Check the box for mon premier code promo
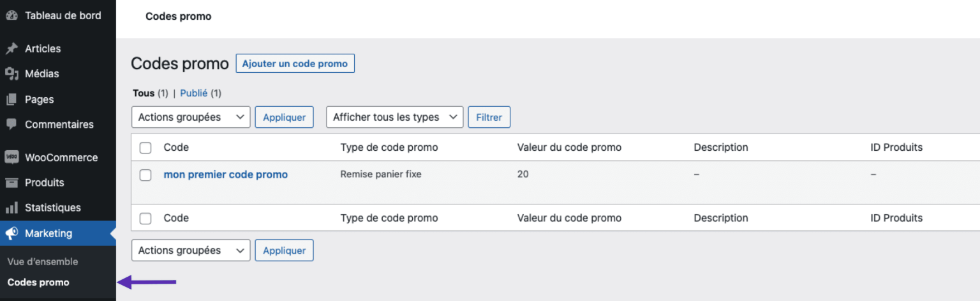 (x=145, y=175)
